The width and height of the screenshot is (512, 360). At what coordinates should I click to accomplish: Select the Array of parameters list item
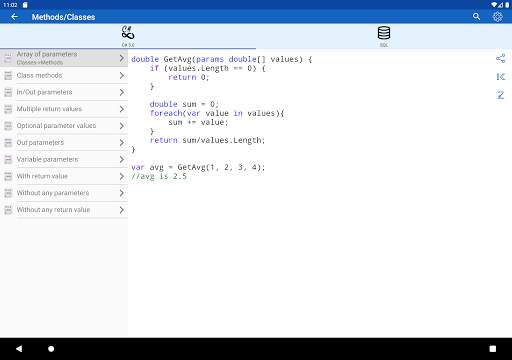(64, 58)
